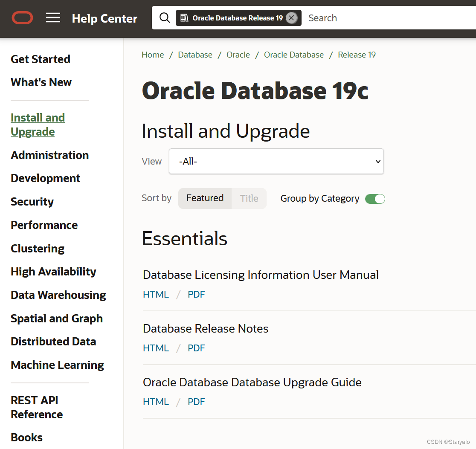Open HTML of Database Release Notes
The height and width of the screenshot is (449, 476).
(x=156, y=348)
